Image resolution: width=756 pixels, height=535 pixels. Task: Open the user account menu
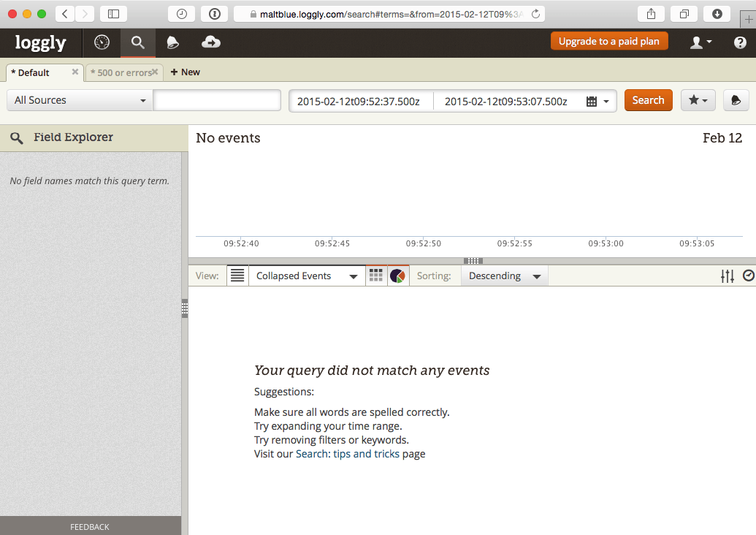click(700, 42)
